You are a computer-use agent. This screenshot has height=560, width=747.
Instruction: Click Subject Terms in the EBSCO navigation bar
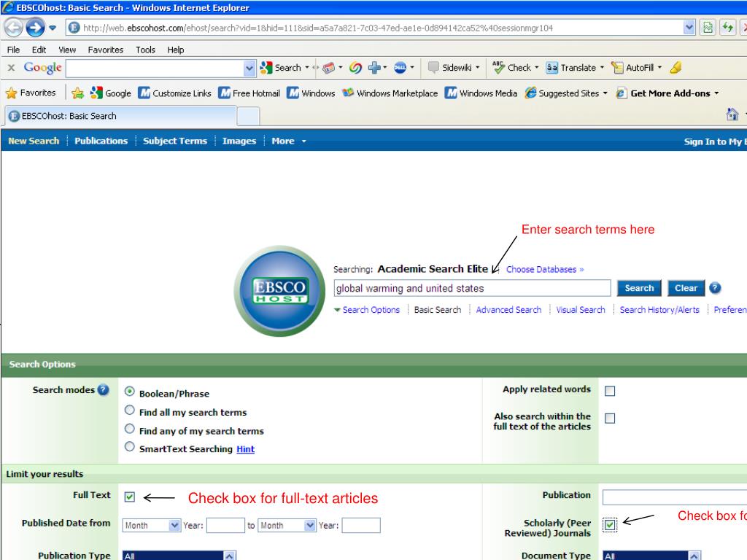[x=175, y=141]
